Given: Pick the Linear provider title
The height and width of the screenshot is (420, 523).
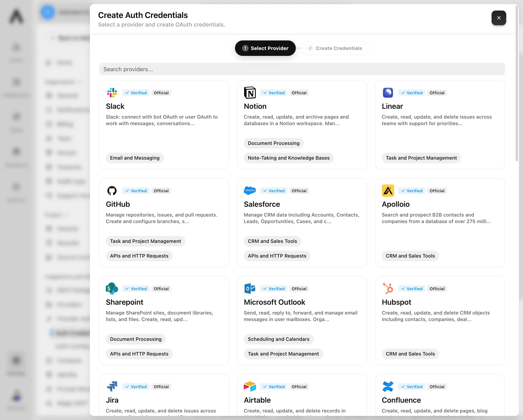Looking at the screenshot, I should click(x=392, y=106).
